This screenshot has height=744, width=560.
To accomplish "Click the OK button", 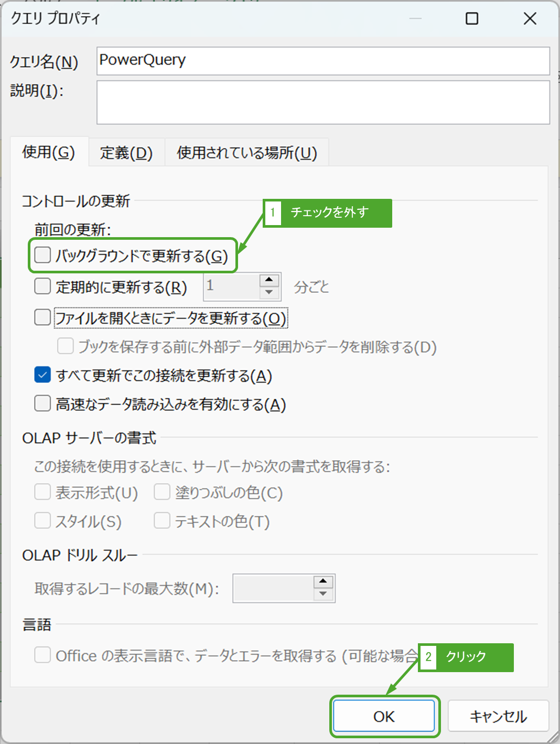I will 384,716.
